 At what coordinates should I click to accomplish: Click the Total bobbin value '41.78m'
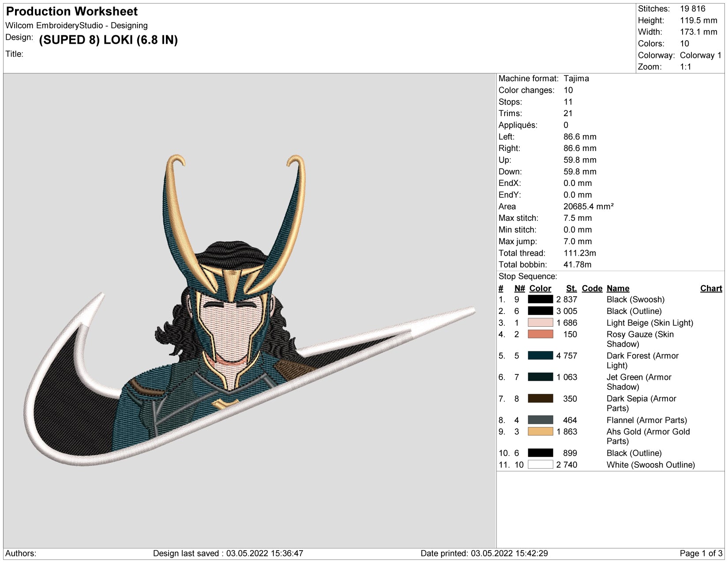(578, 264)
